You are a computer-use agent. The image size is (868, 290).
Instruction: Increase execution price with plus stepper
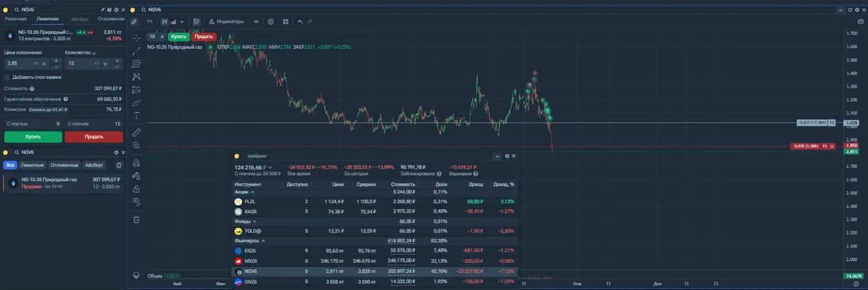tap(56, 60)
